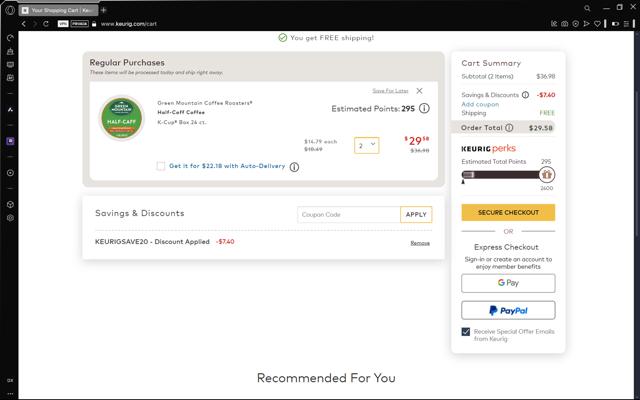Click the gift icon on perks bar
Image resolution: width=640 pixels, height=400 pixels.
tap(547, 175)
